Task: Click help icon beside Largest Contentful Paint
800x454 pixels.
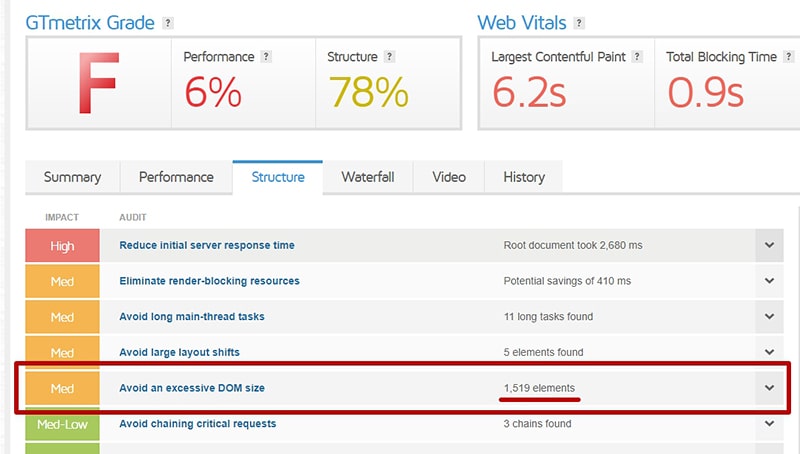Action: point(637,57)
